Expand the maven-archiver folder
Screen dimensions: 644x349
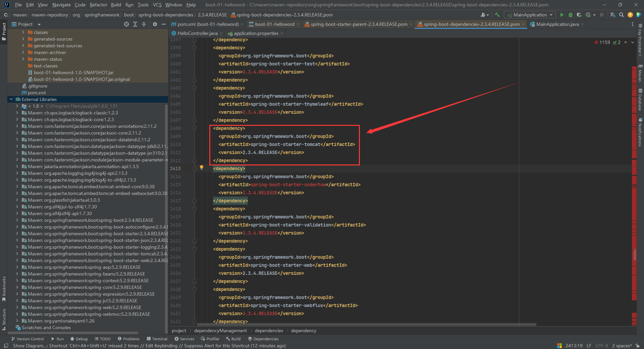(23, 52)
